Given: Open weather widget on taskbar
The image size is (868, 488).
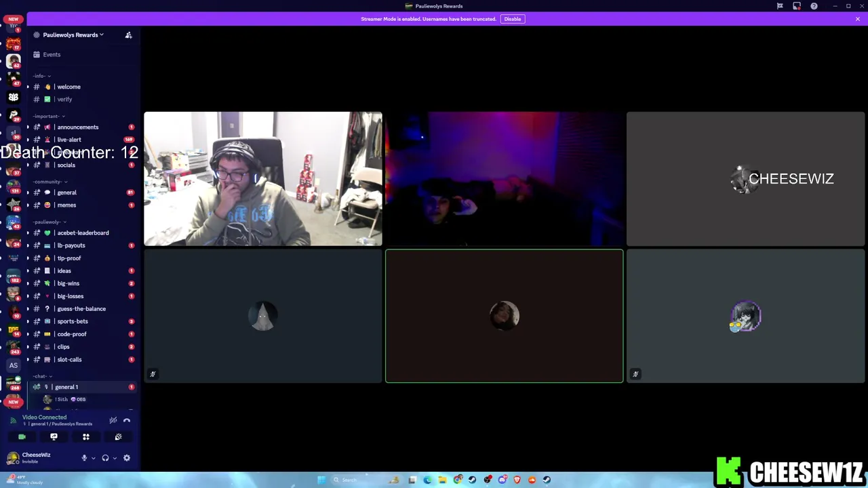Looking at the screenshot, I should [x=24, y=480].
